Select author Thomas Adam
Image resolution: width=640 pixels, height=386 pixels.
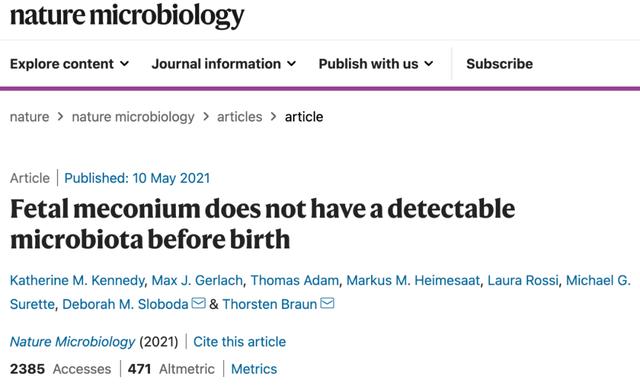tap(294, 280)
